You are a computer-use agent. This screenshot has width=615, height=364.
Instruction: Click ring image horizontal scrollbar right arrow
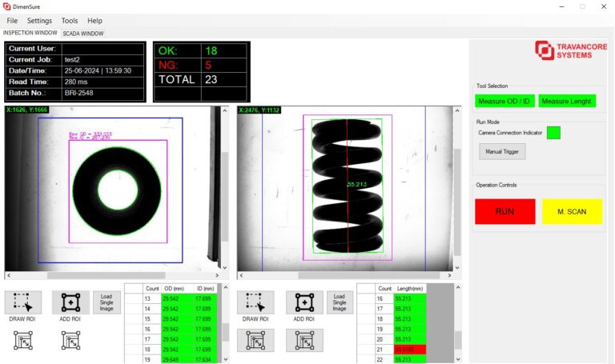217,275
